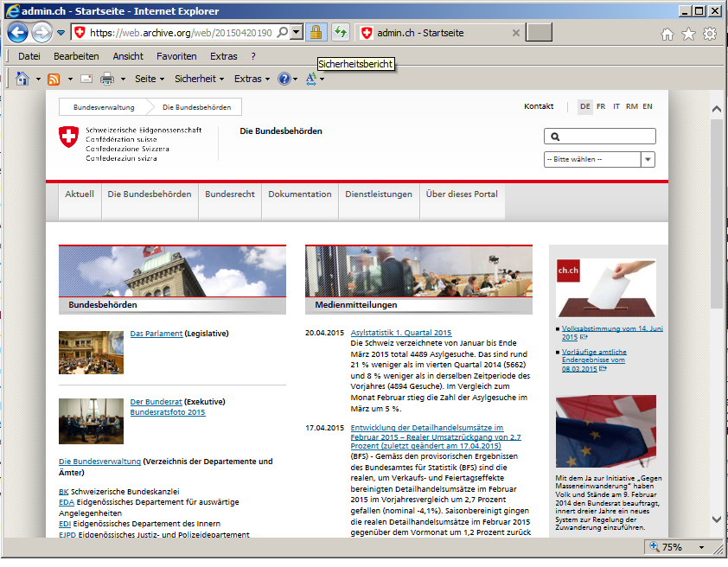Image resolution: width=728 pixels, height=567 pixels.
Task: Open the Seite command bar dropdown
Action: click(x=150, y=79)
